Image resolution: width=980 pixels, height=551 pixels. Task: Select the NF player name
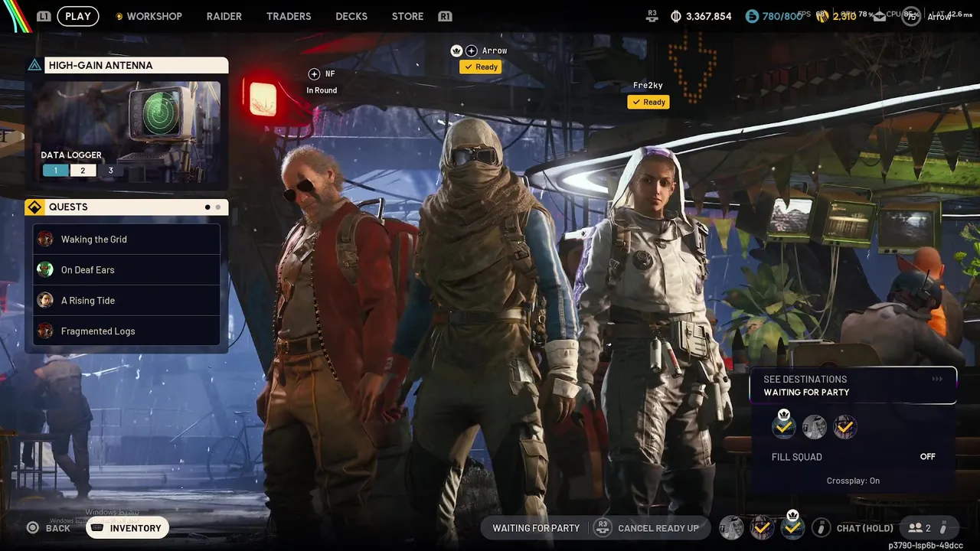[330, 74]
